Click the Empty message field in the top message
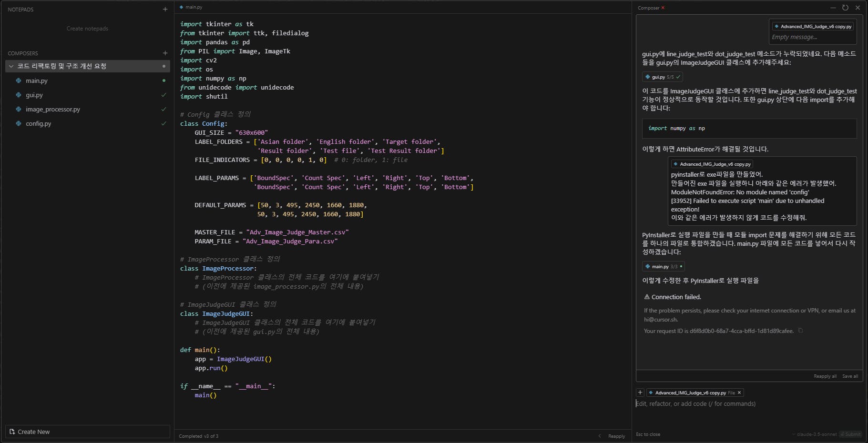Viewport: 868px width, 443px height. tap(794, 37)
